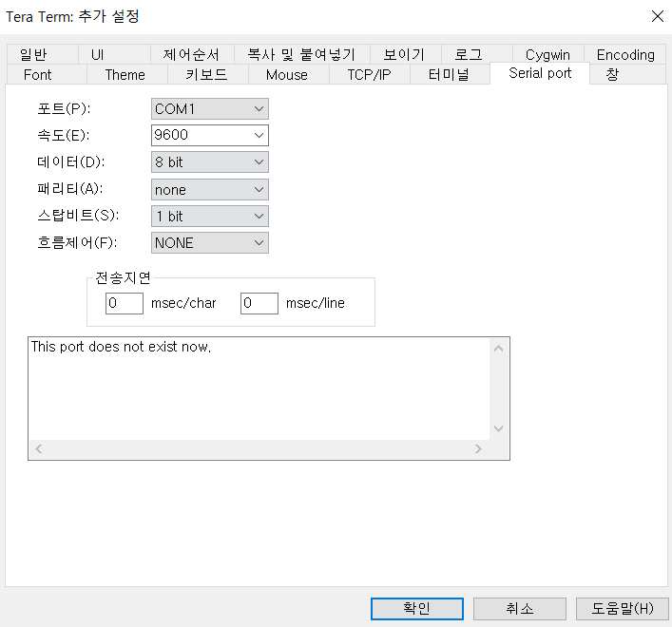Open the 터미널 tab
The image size is (672, 627).
pyautogui.click(x=450, y=74)
